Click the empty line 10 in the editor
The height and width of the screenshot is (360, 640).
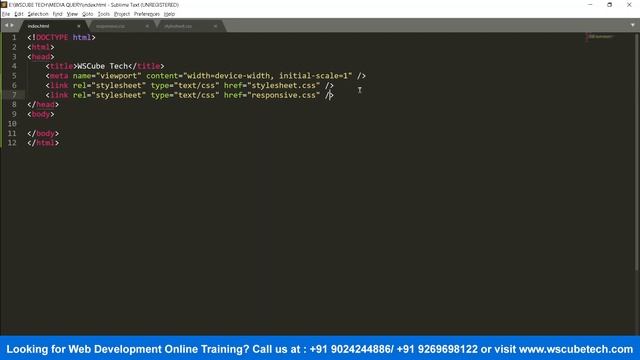(x=327, y=124)
